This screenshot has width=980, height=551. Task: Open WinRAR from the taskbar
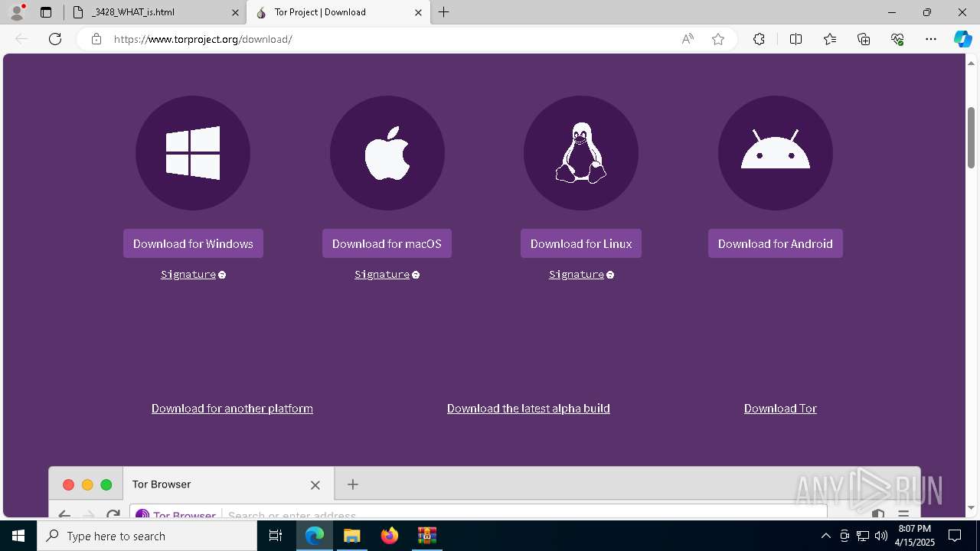(426, 536)
